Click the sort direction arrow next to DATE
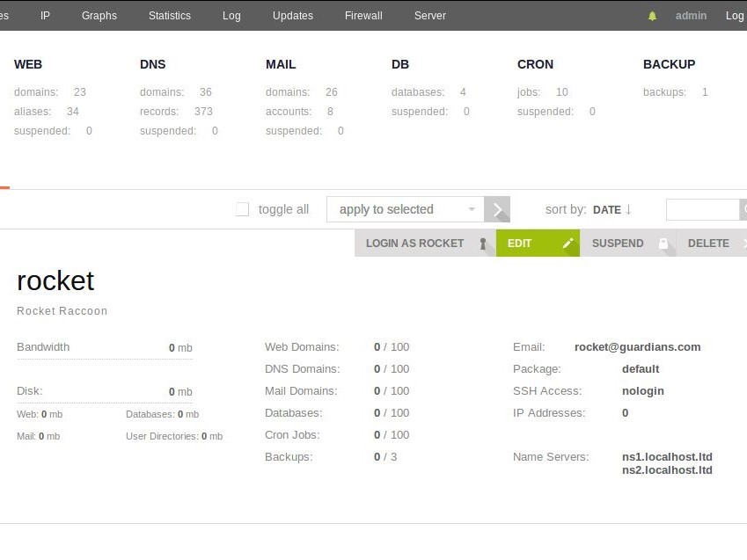 [x=628, y=209]
